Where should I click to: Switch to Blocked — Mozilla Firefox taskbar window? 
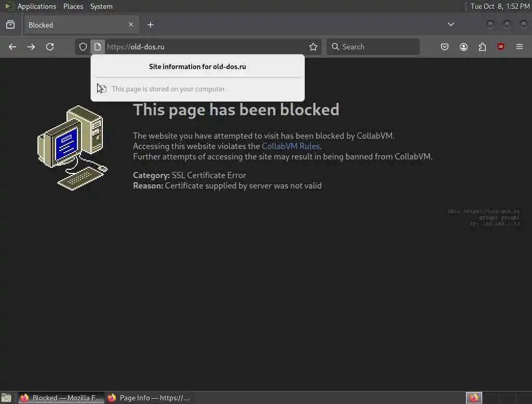tap(61, 398)
